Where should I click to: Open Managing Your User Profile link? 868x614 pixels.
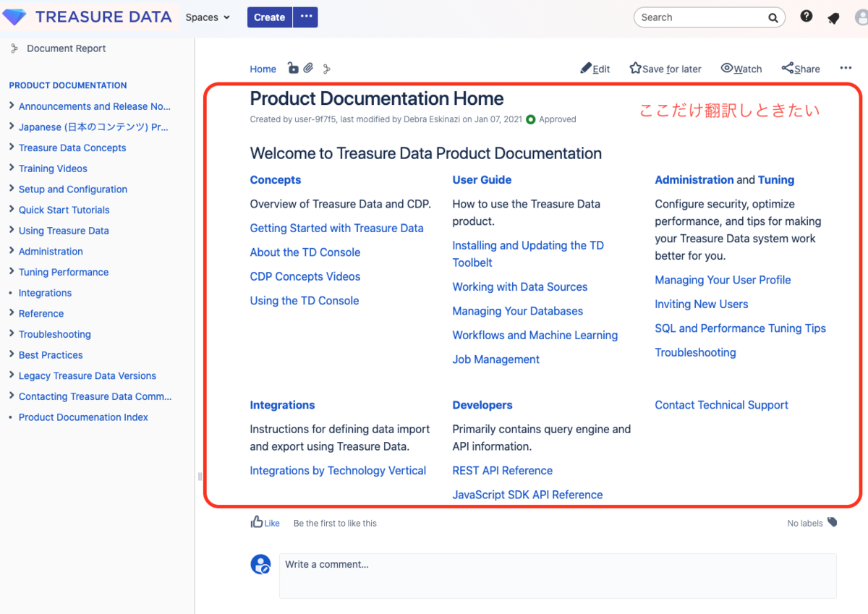point(723,281)
